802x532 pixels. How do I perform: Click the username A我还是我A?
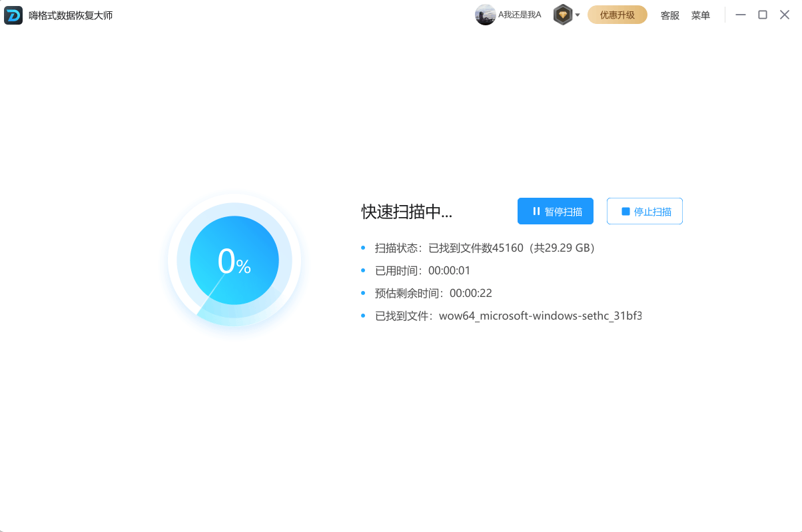520,14
